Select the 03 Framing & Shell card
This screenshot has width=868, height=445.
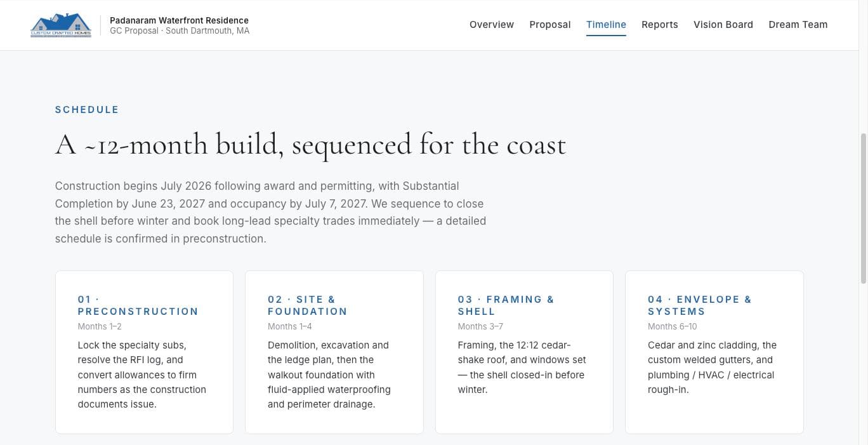tap(524, 352)
